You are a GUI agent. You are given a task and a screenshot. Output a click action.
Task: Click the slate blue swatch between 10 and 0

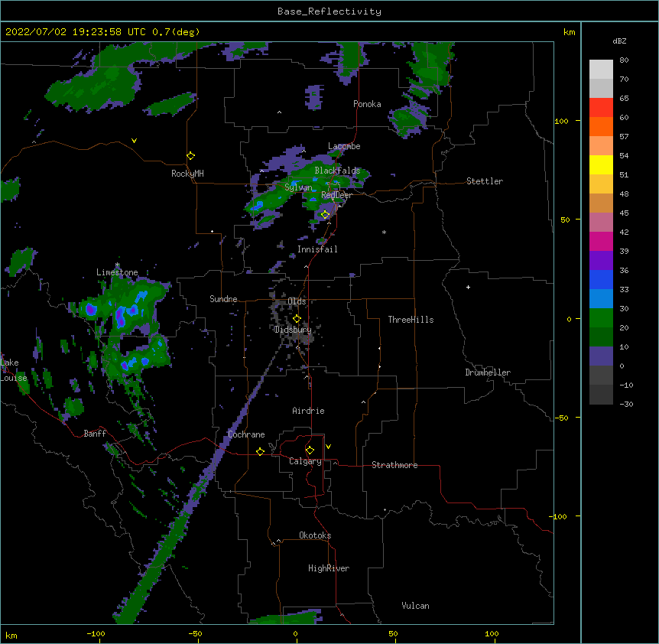601,356
